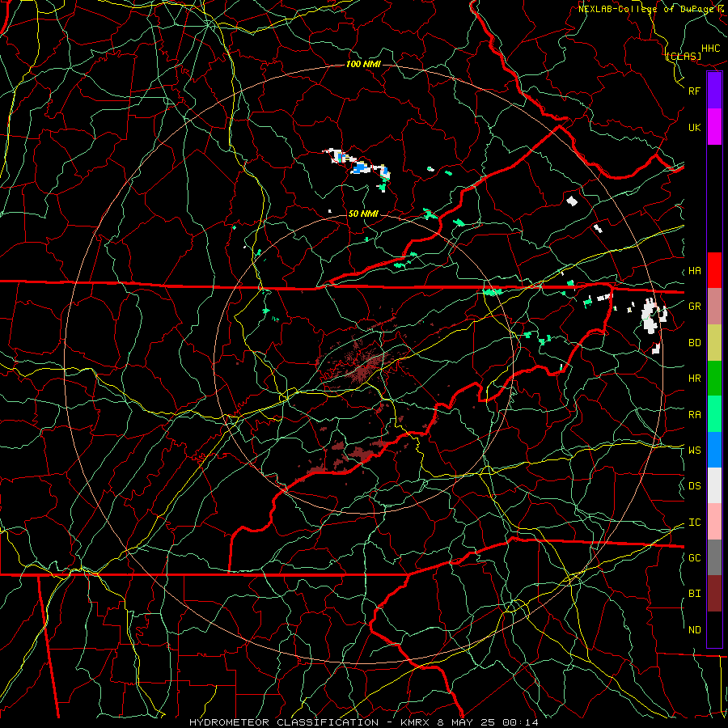Screen dimensions: 728x728
Task: Click the blue wet snow echo
Action: point(359,168)
